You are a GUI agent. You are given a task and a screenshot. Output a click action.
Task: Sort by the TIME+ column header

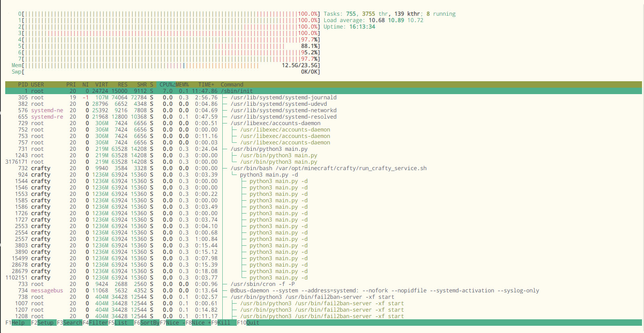[x=206, y=84]
